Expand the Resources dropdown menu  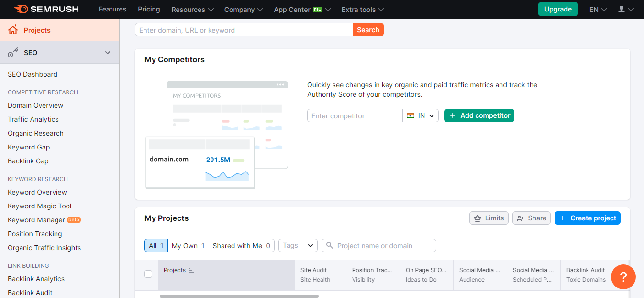pos(192,10)
